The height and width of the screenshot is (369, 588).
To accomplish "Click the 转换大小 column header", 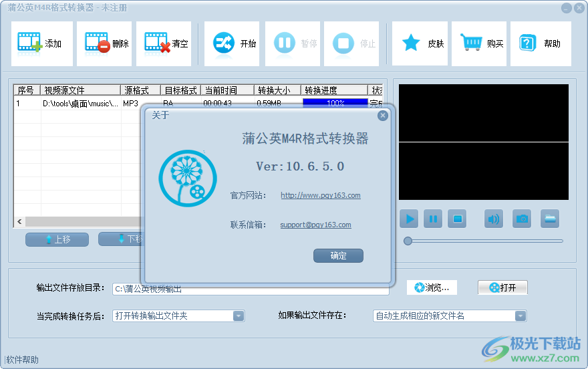I will (x=277, y=90).
